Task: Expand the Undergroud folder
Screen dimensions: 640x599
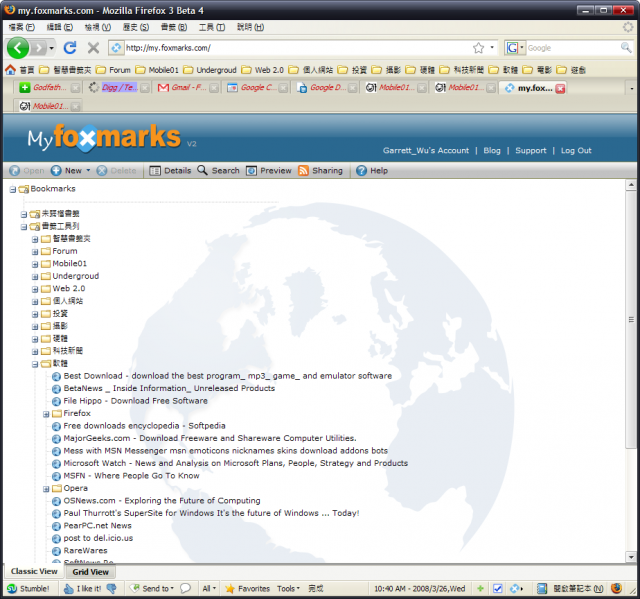Action: point(35,277)
